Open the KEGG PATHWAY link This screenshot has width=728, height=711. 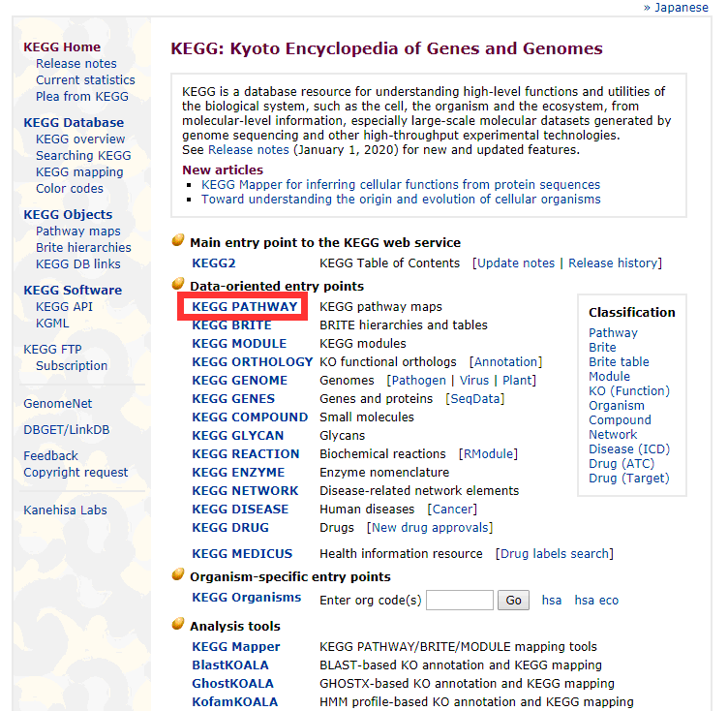(245, 307)
